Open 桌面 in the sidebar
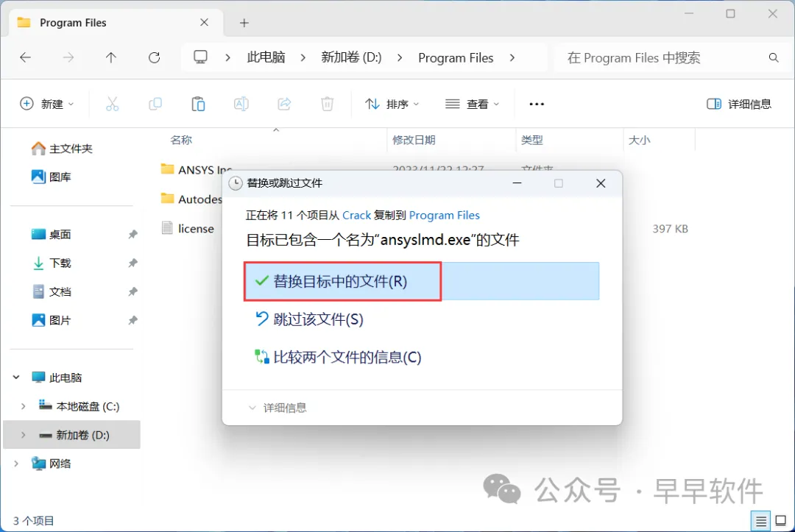Viewport: 795px width, 532px height. pyautogui.click(x=51, y=234)
